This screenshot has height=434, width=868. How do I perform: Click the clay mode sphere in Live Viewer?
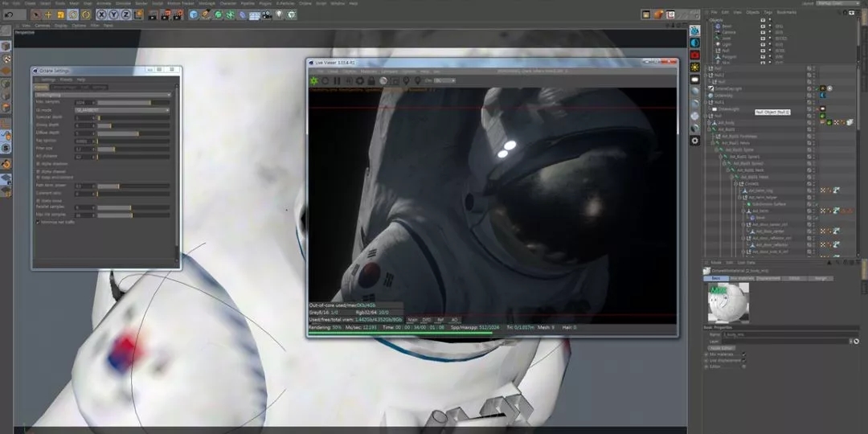383,81
